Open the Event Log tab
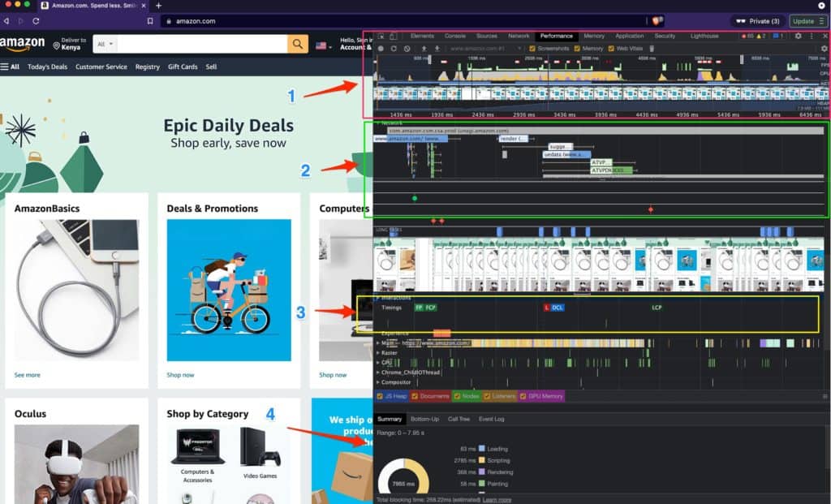 491,420
